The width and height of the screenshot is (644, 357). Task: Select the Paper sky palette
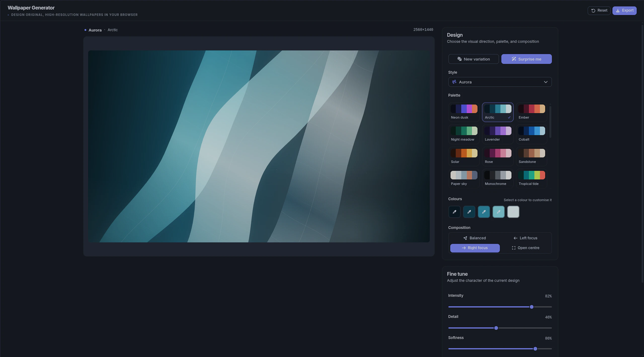[x=464, y=178]
